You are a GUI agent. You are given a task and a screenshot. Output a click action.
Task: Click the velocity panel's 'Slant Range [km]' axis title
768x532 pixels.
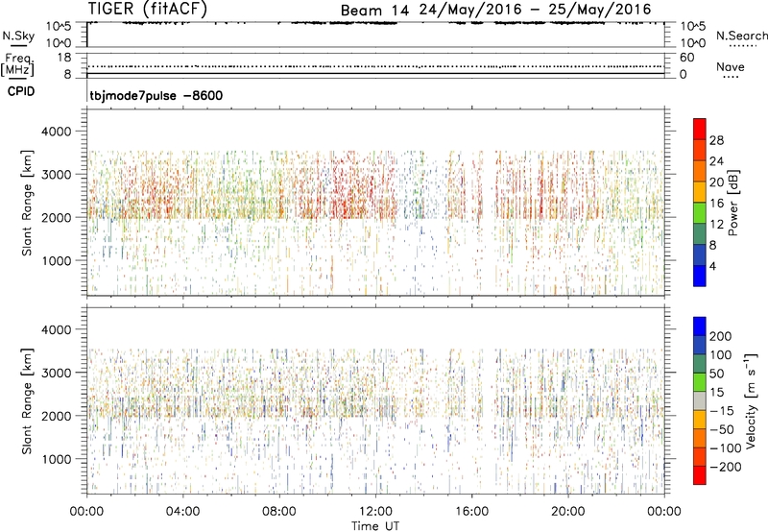[x=27, y=400]
